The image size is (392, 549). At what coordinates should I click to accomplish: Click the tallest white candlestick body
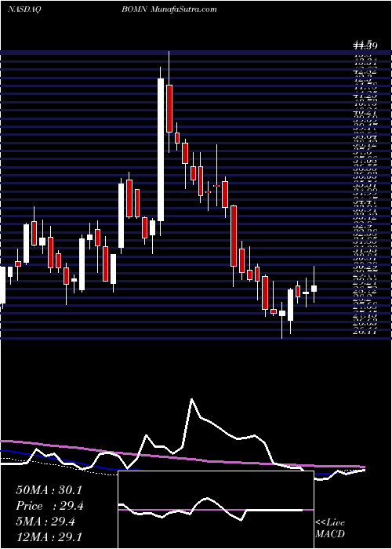pyautogui.click(x=160, y=150)
